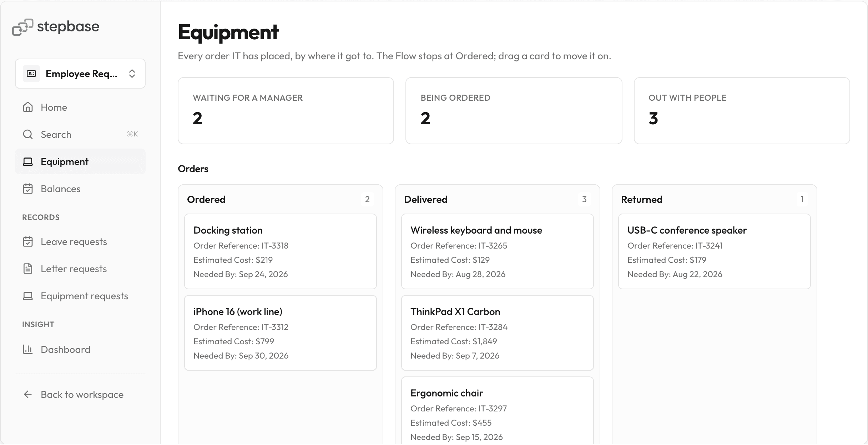The height and width of the screenshot is (445, 868).
Task: Open Equipment requests records
Action: tap(80, 296)
